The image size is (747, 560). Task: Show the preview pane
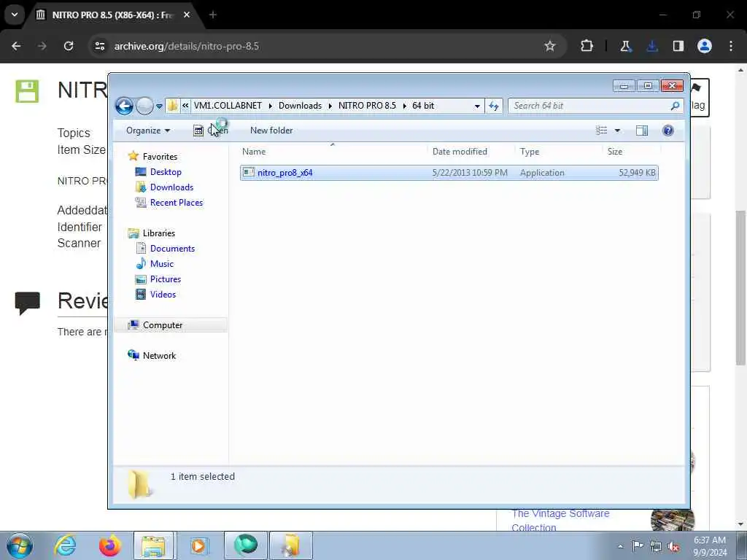pyautogui.click(x=642, y=131)
